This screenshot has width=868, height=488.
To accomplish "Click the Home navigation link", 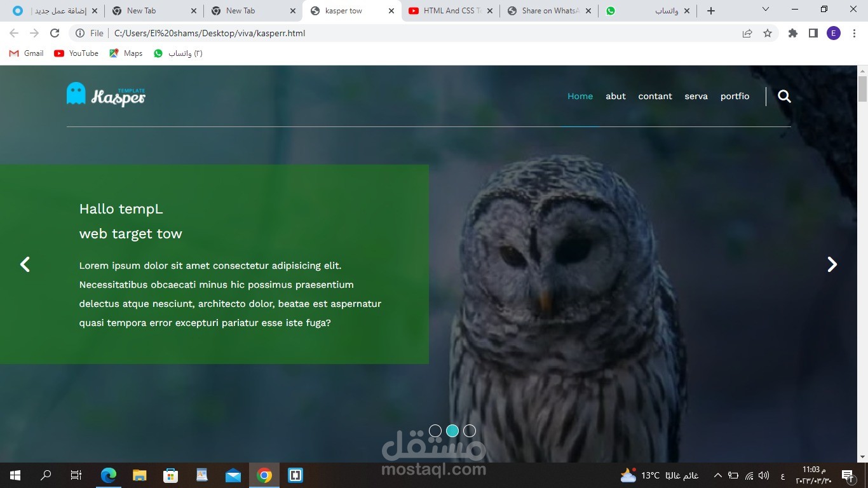I will pyautogui.click(x=580, y=96).
